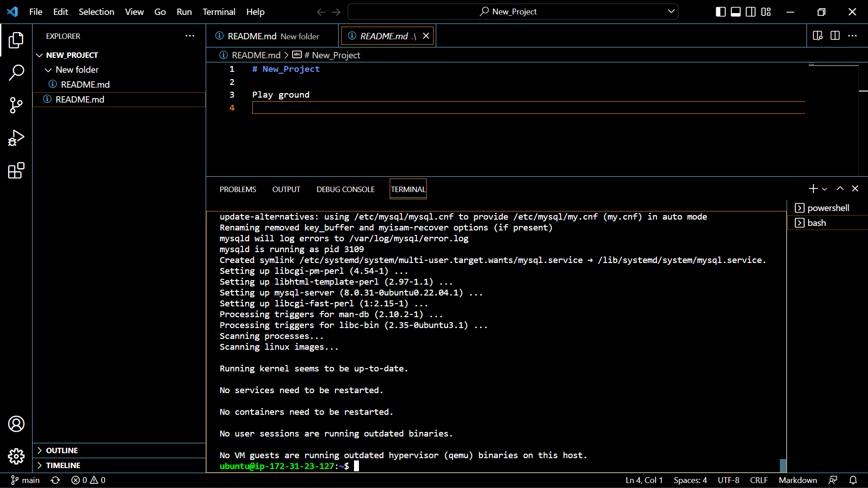Collapse the NEW_PROJECT folder tree
Viewport: 868px width, 488px height.
click(x=40, y=55)
